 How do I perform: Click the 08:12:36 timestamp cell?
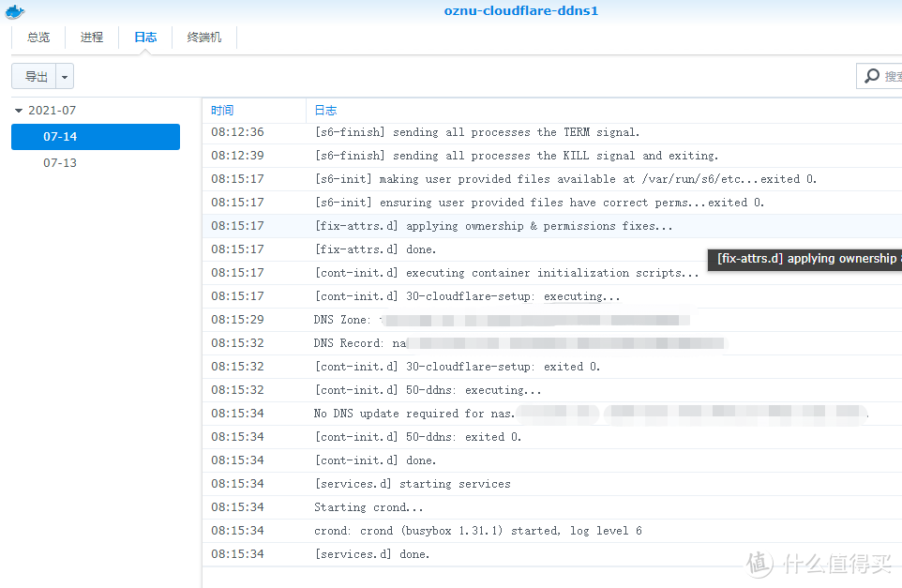point(237,132)
